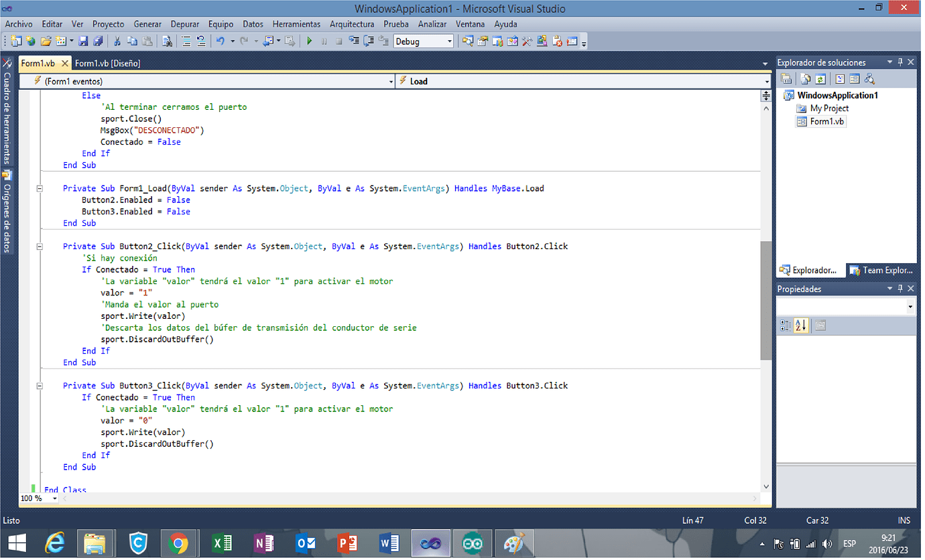Start debugging with the green Run arrow
Screen dimensions: 925x560
309,41
